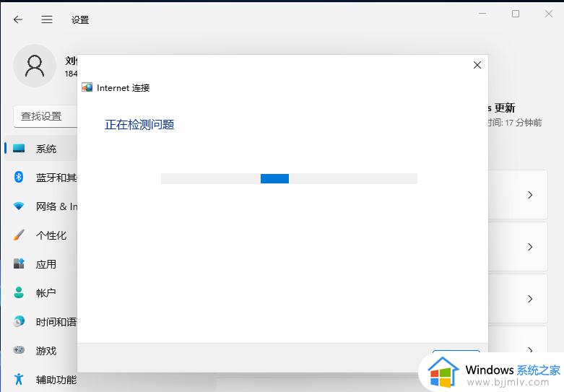Image resolution: width=564 pixels, height=392 pixels.
Task: Click the user avatar picture
Action: point(35,66)
